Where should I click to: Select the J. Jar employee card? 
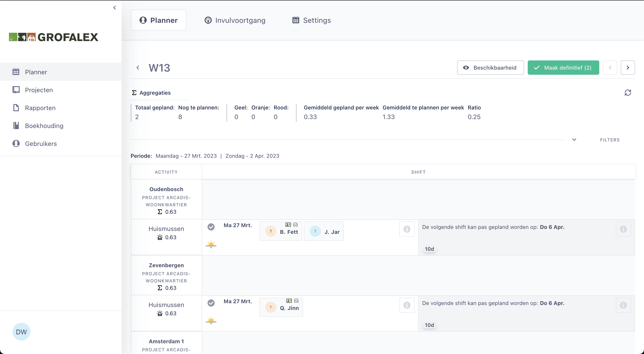[324, 231]
